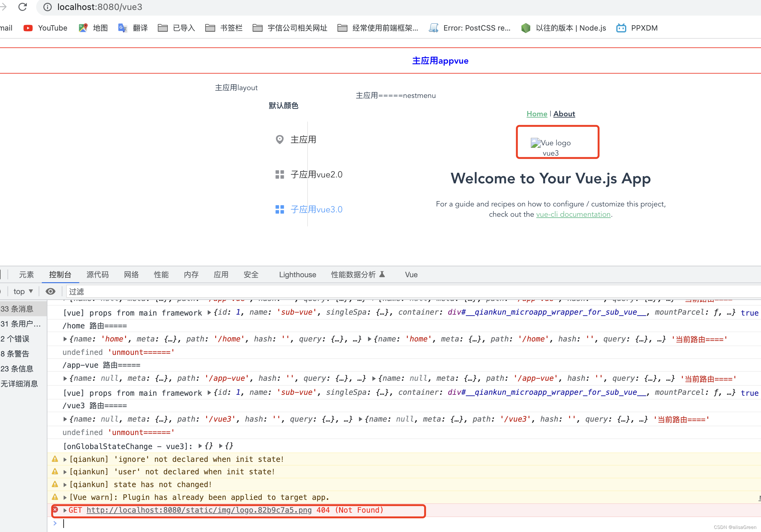Select 主应用 menu item with location icon
The width and height of the screenshot is (761, 532).
[x=296, y=139]
